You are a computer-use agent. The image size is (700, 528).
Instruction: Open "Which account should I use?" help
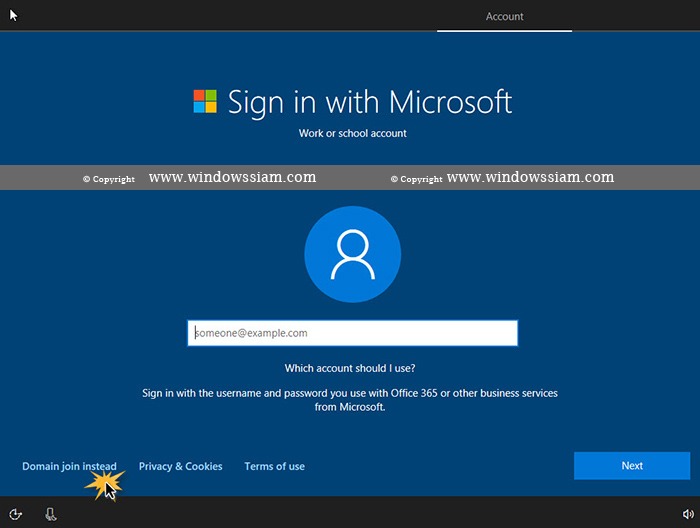(x=350, y=368)
